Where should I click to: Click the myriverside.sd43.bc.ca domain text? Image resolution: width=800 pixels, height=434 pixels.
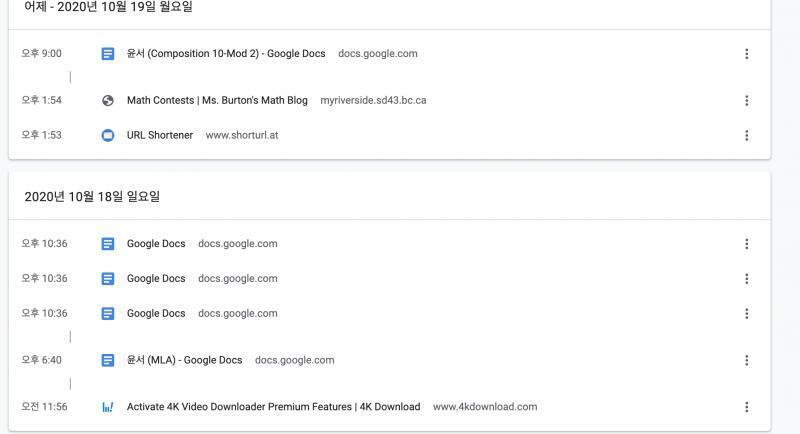(x=373, y=100)
